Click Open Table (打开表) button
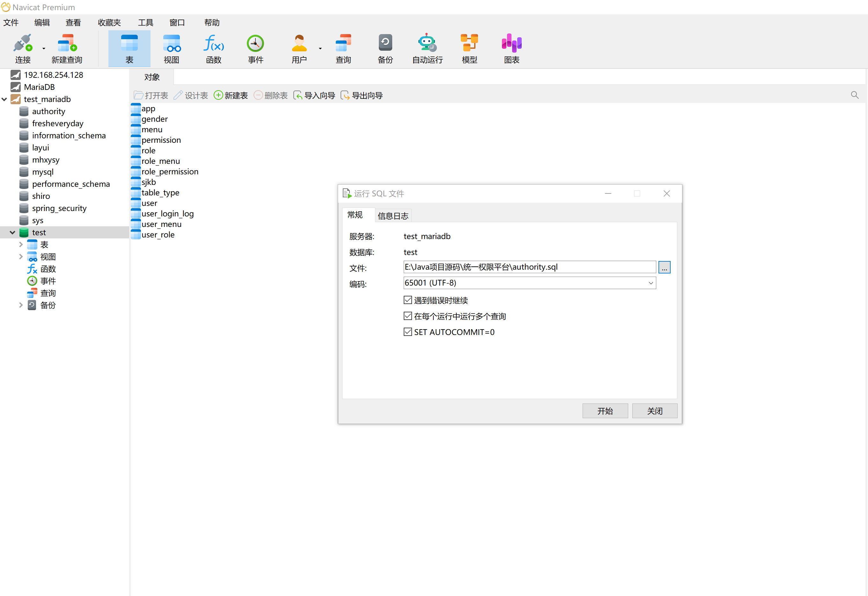The height and width of the screenshot is (596, 868). 151,96
